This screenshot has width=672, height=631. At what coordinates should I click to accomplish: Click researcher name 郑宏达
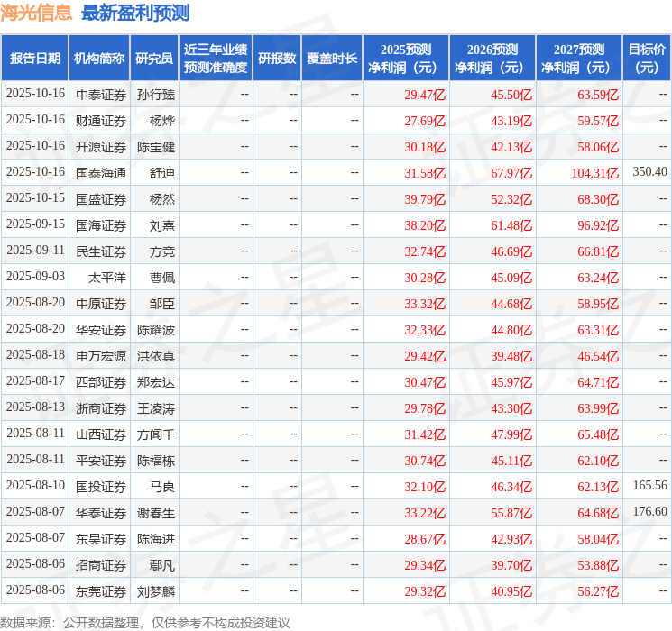pyautogui.click(x=156, y=382)
